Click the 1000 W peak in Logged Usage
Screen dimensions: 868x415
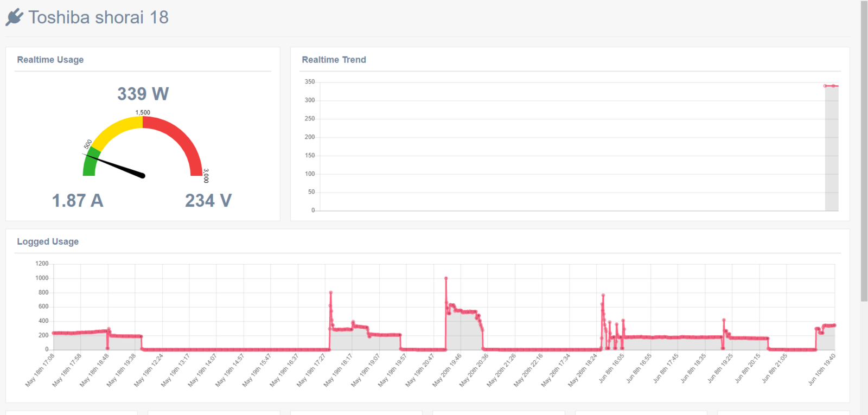pos(446,278)
